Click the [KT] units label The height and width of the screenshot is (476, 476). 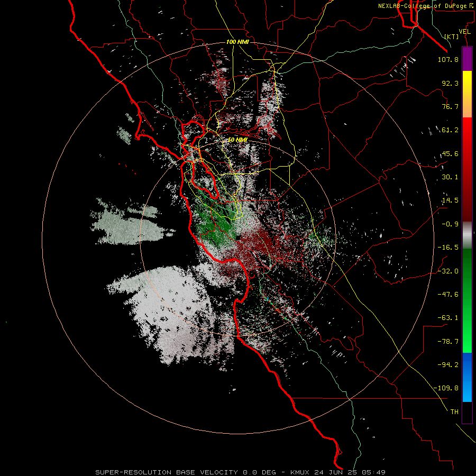[x=452, y=36]
